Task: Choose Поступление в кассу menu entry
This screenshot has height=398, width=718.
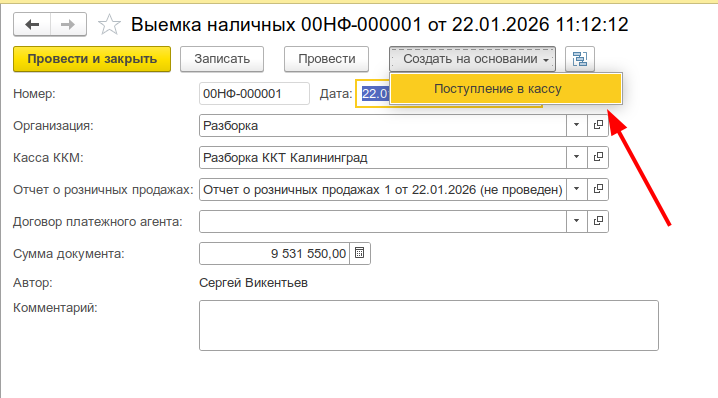Action: pyautogui.click(x=506, y=88)
